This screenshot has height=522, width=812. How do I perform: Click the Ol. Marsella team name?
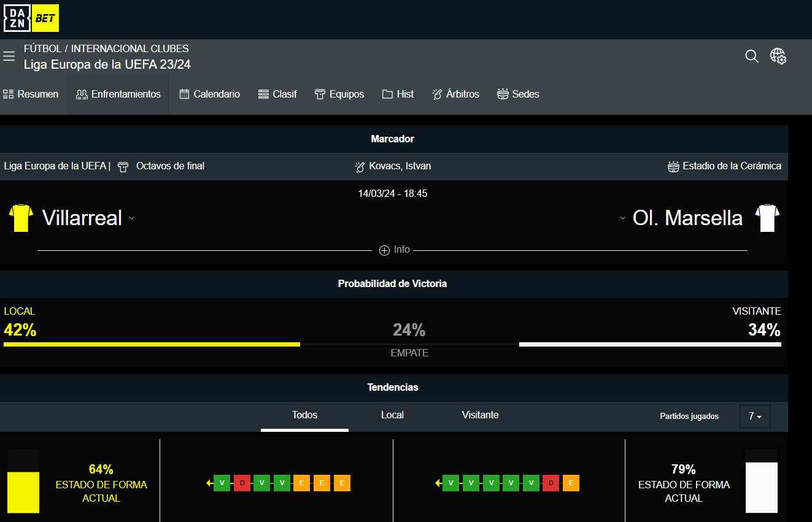687,218
